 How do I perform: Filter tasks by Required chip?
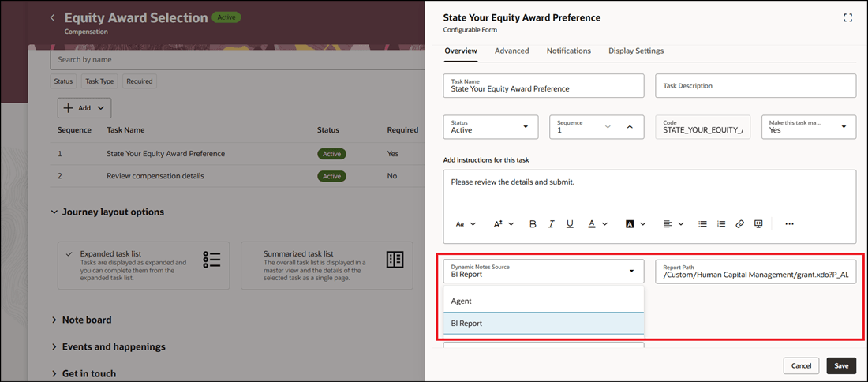point(140,81)
